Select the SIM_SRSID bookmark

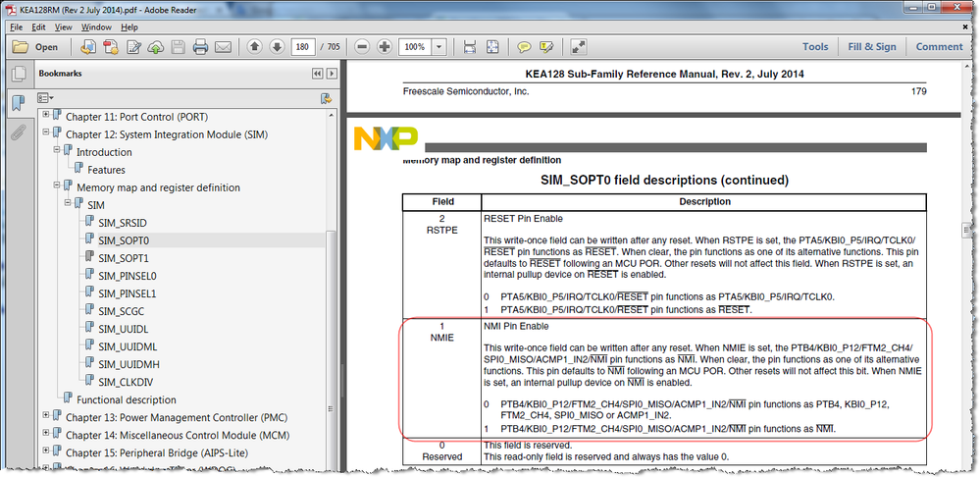pyautogui.click(x=123, y=223)
